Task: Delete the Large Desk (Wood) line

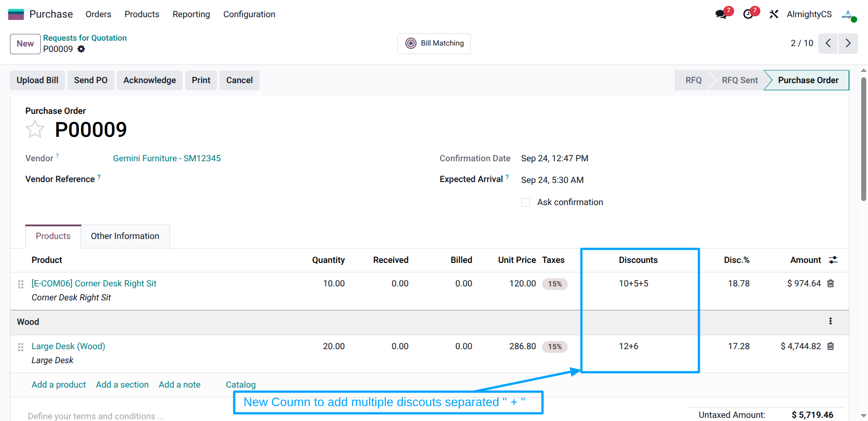Action: tap(830, 346)
